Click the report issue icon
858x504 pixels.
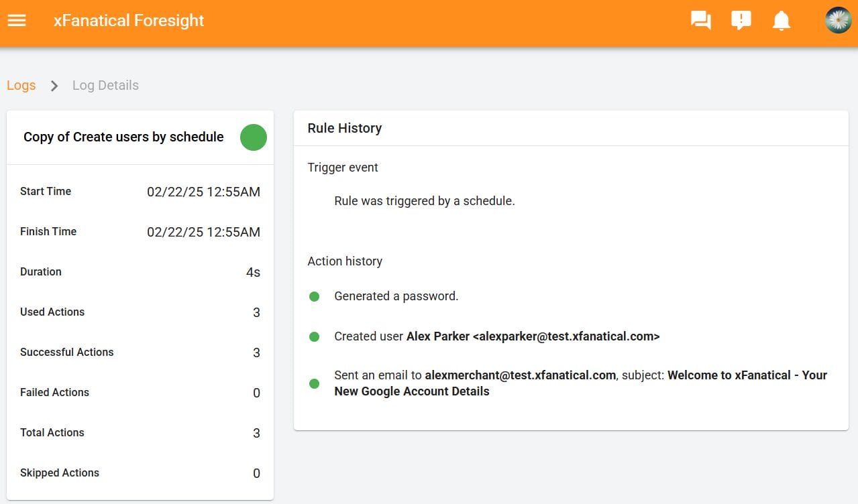tap(741, 20)
